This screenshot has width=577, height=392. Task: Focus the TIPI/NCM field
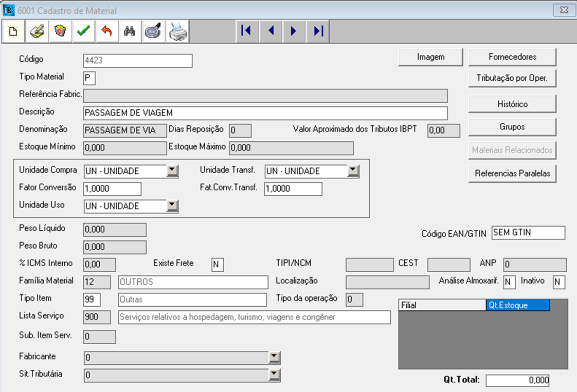point(369,265)
